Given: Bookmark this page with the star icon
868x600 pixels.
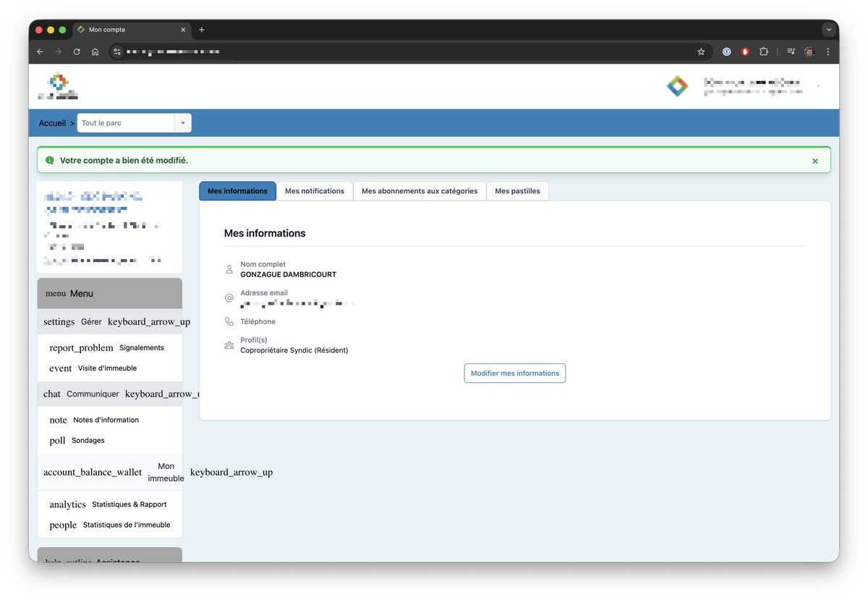Looking at the screenshot, I should pyautogui.click(x=701, y=52).
